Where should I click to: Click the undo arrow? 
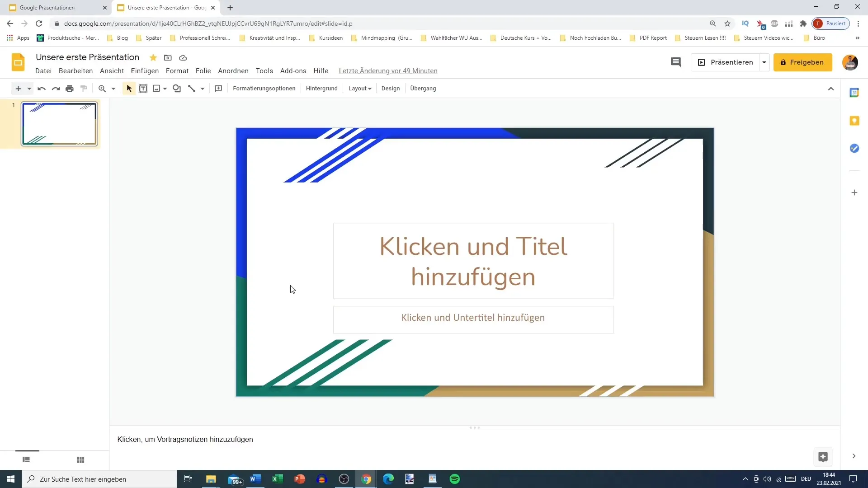click(x=42, y=89)
